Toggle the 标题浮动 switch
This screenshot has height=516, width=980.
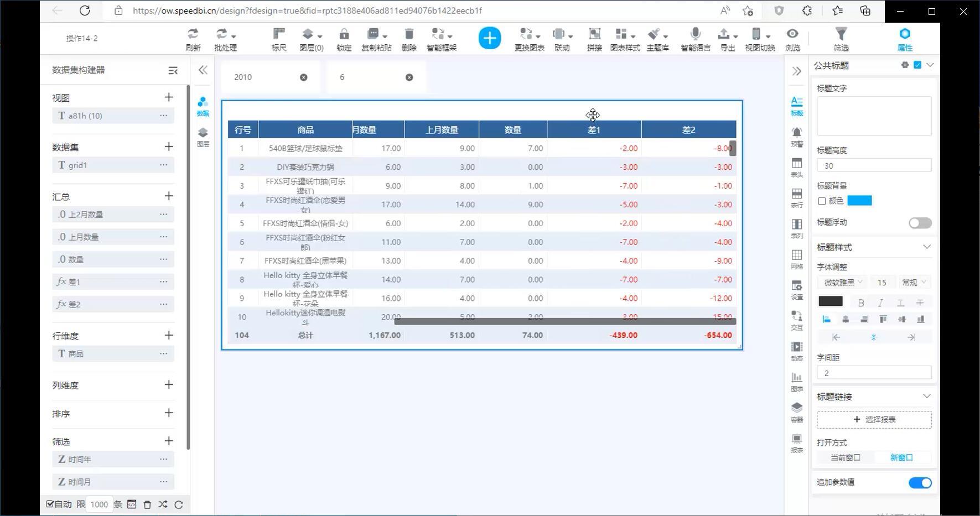point(920,223)
